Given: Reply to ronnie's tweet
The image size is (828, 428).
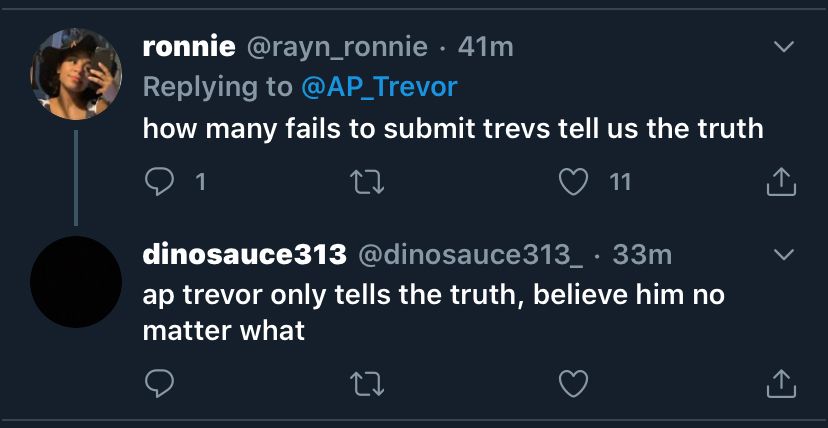Looking at the screenshot, I should click(x=160, y=182).
